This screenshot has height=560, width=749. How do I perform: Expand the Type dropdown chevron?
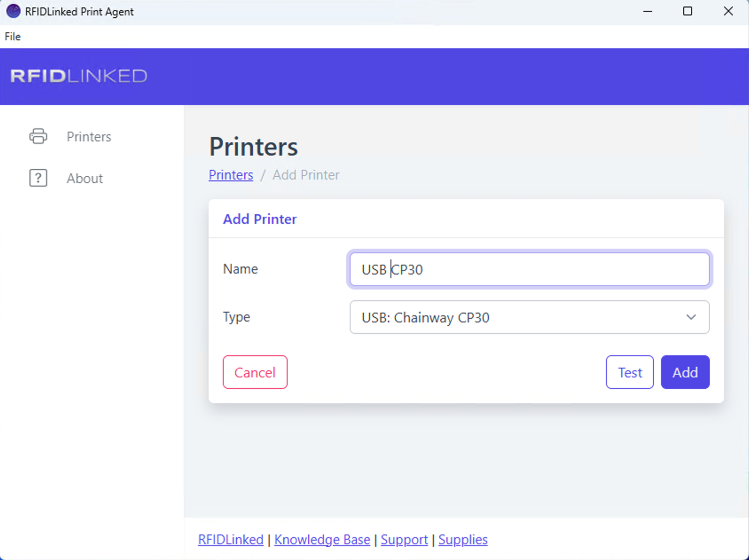tap(691, 317)
